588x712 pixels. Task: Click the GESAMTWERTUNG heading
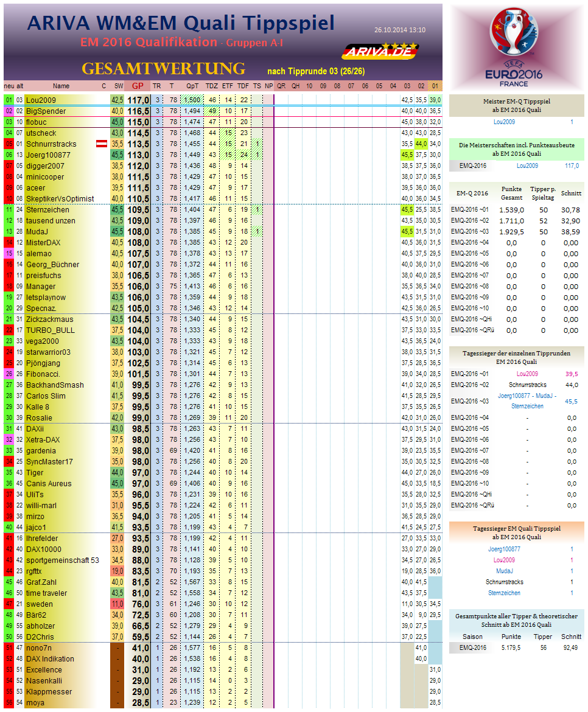(x=163, y=69)
